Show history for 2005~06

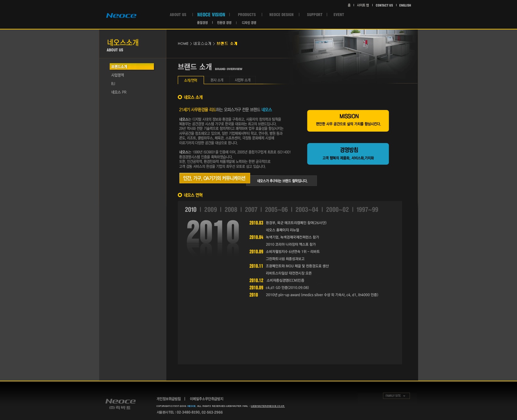coord(276,210)
